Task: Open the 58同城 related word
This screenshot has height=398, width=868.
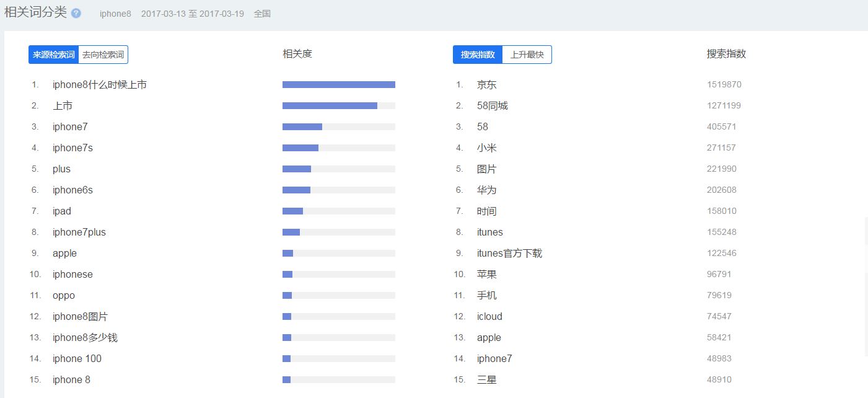Action: pyautogui.click(x=492, y=105)
